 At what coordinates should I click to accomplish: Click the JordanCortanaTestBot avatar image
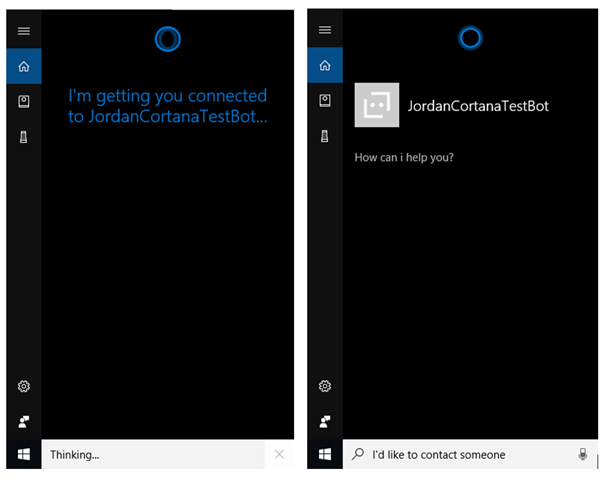coord(377,106)
